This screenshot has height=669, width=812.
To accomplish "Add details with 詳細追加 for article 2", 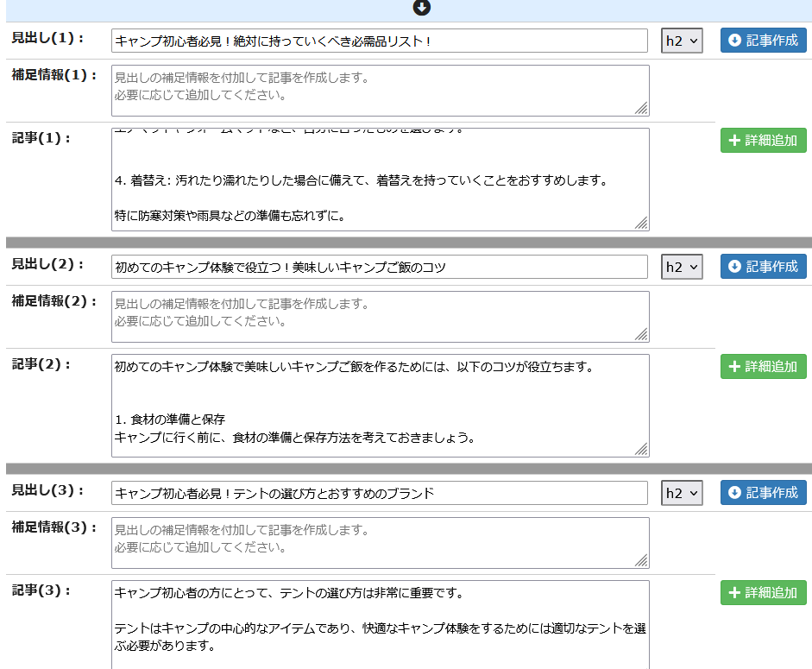I will point(763,367).
